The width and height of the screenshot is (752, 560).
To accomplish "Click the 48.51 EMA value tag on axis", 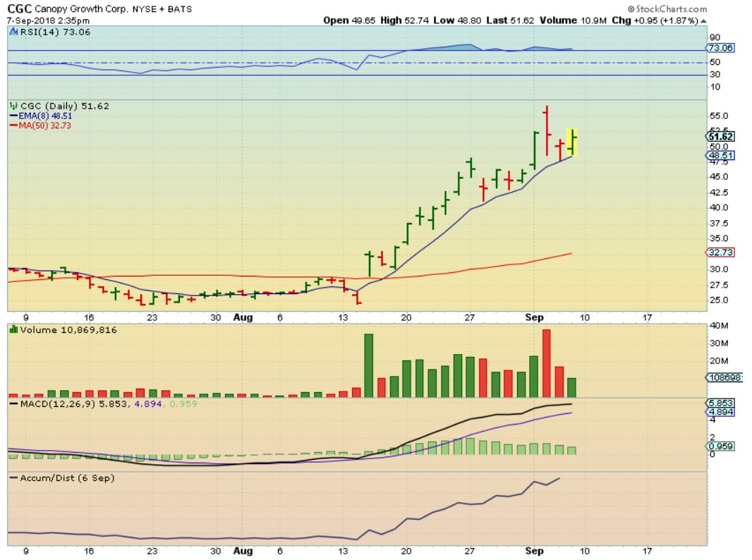I will (720, 155).
